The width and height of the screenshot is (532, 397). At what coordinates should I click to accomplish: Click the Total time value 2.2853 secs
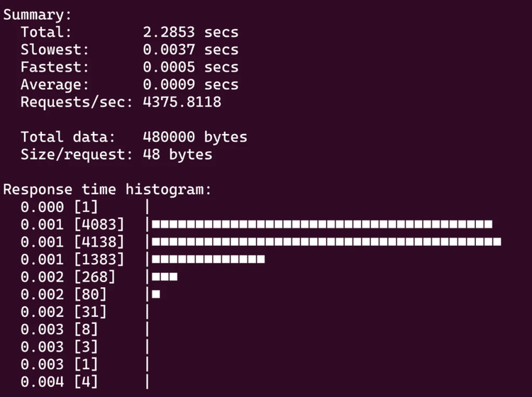[x=190, y=32]
